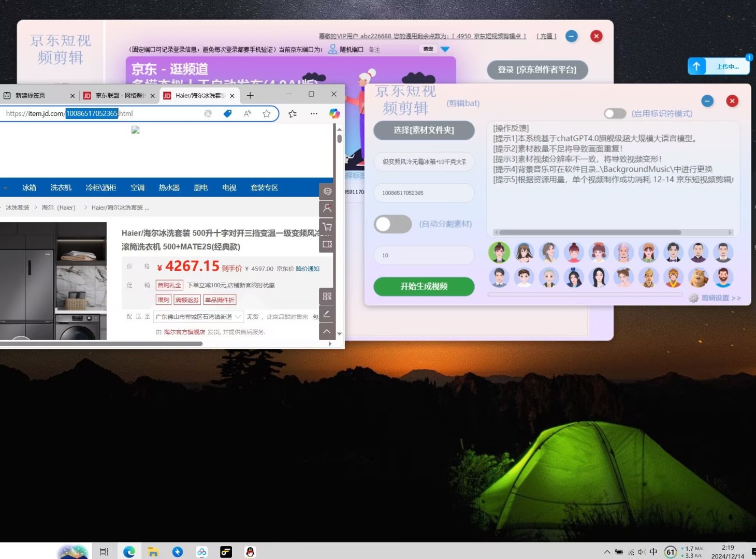Image resolution: width=756 pixels, height=559 pixels.
Task: Open File Explorer from the taskbar
Action: click(x=153, y=552)
